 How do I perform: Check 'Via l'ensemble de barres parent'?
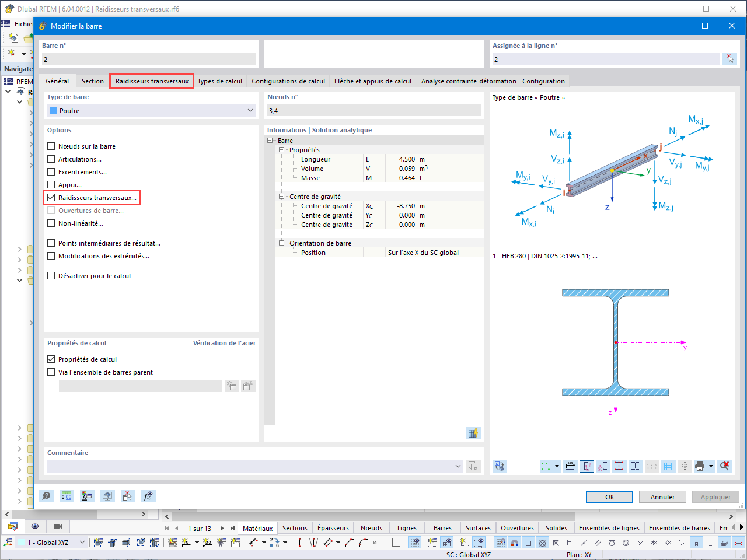click(51, 372)
